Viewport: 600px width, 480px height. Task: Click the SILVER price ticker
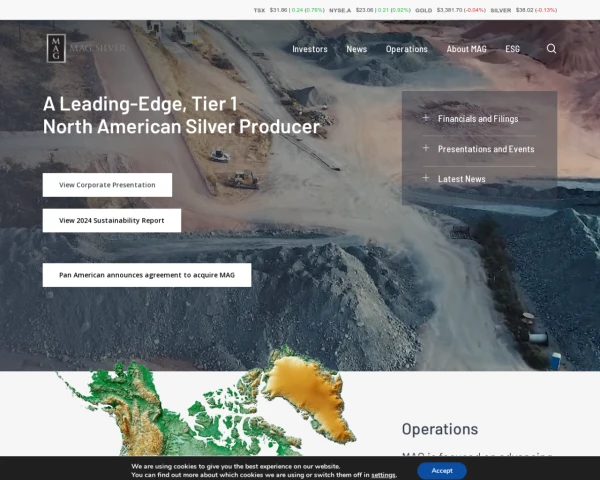(523, 10)
